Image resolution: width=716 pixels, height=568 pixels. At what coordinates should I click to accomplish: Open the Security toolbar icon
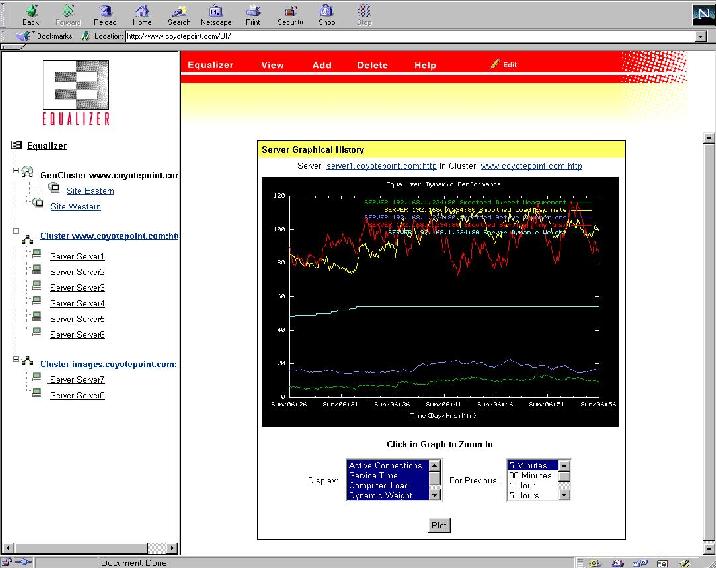290,13
